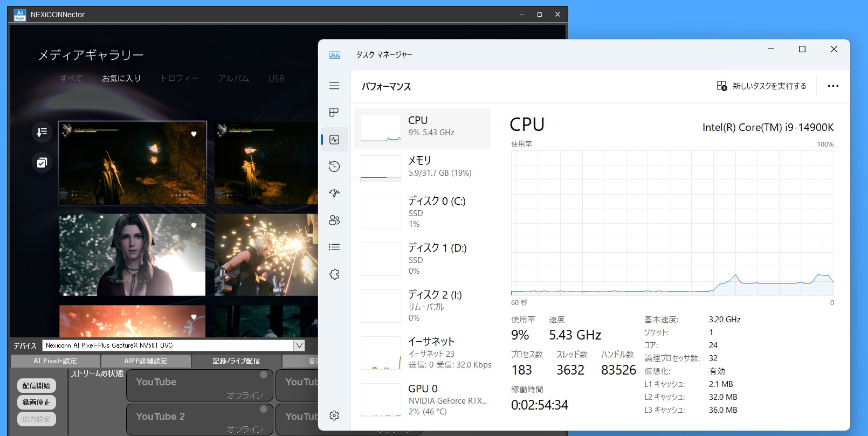868x436 pixels.
Task: Select ディスク 2 (I:) removable in list
Action: coord(422,306)
